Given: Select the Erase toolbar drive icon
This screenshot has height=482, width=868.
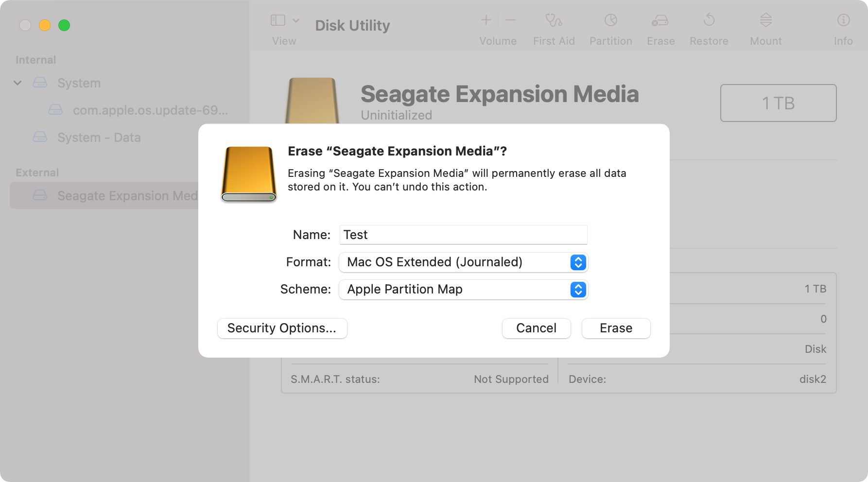Looking at the screenshot, I should pyautogui.click(x=660, y=20).
